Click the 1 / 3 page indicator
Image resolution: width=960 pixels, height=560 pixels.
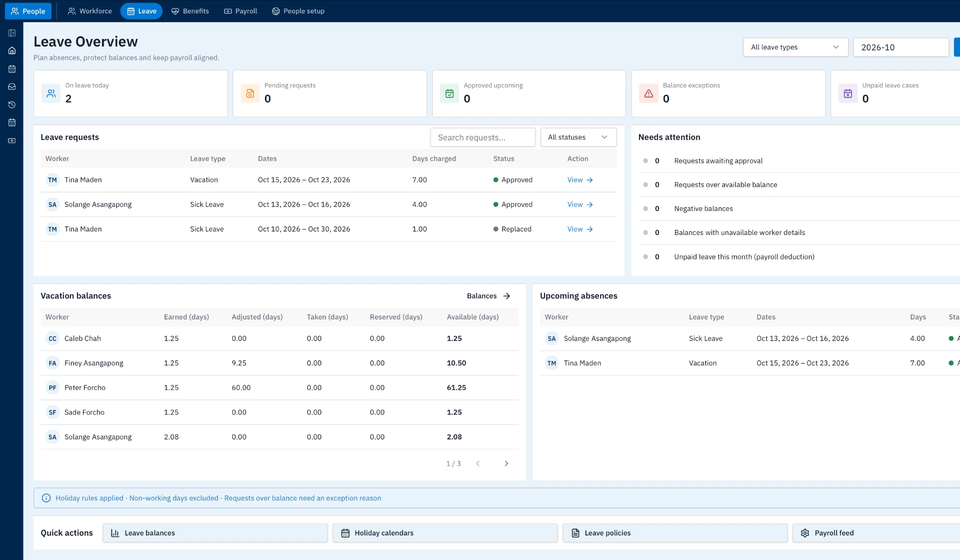453,463
